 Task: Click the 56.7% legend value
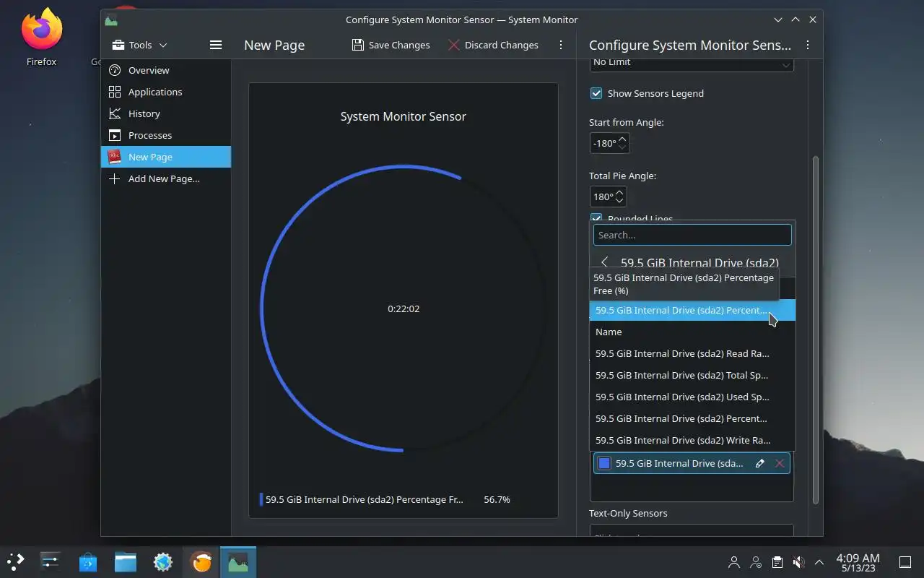(x=497, y=499)
